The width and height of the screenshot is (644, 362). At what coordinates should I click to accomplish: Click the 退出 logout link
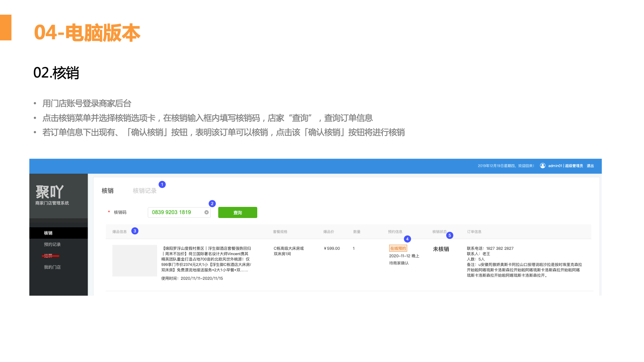(x=590, y=166)
